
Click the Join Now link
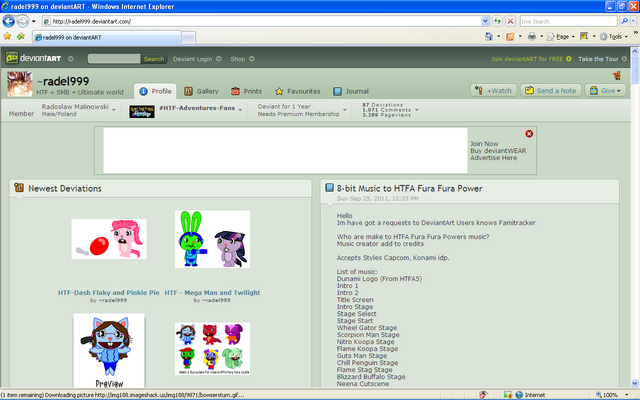(484, 144)
